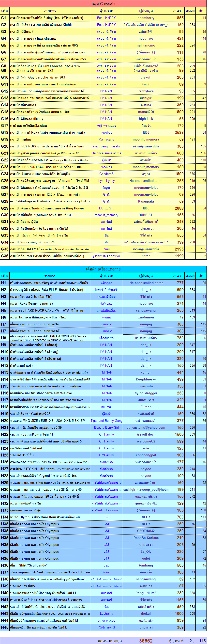This screenshot has height=644, width=207.
Task: Select donor 'Lastrainy'
Action: click(106, 613)
